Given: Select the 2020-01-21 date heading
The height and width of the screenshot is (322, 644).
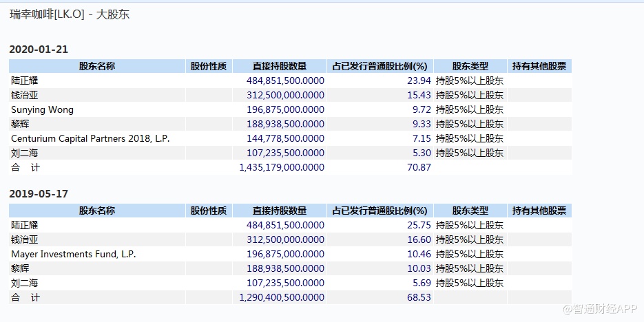Looking at the screenshot, I should (39, 50).
